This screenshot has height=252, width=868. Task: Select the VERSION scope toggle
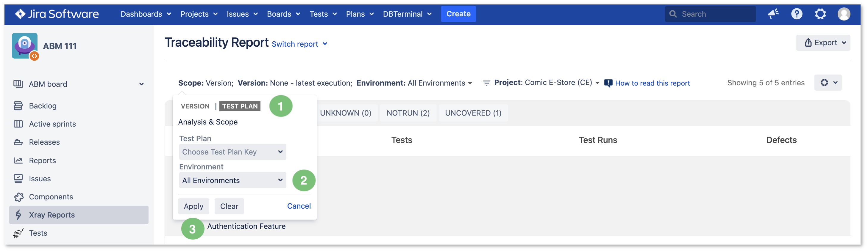point(195,106)
